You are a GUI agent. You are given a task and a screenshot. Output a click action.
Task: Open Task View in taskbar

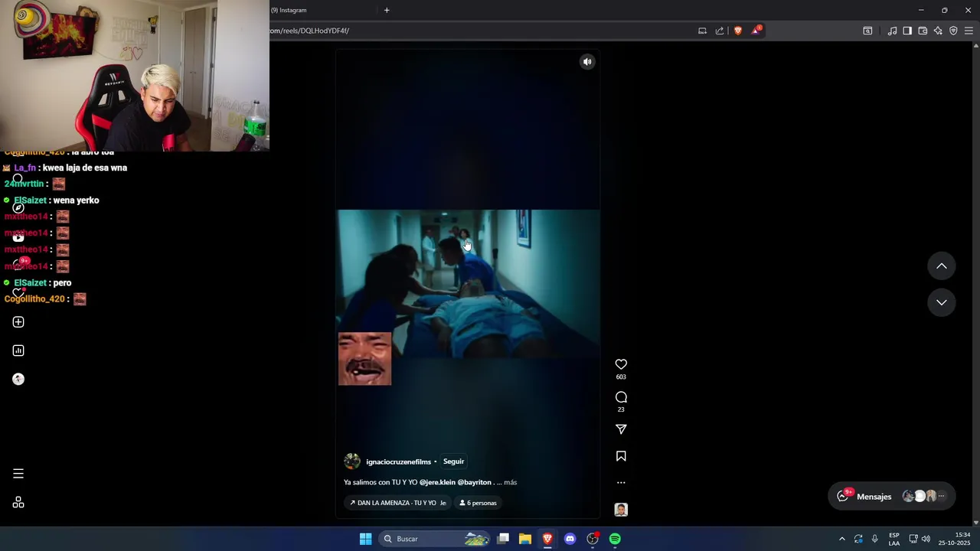click(503, 539)
